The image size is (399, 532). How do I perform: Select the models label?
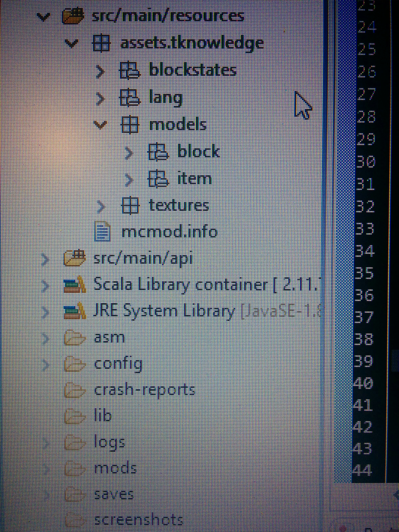[x=178, y=124]
